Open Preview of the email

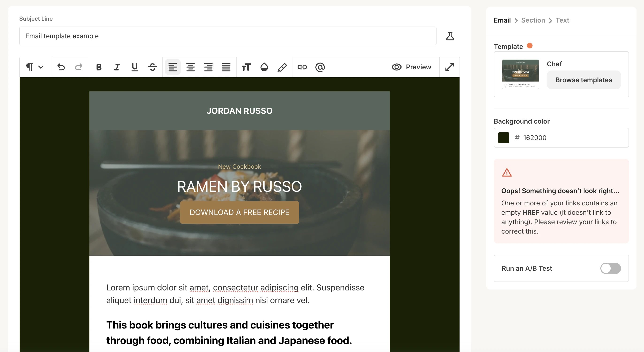coord(411,67)
